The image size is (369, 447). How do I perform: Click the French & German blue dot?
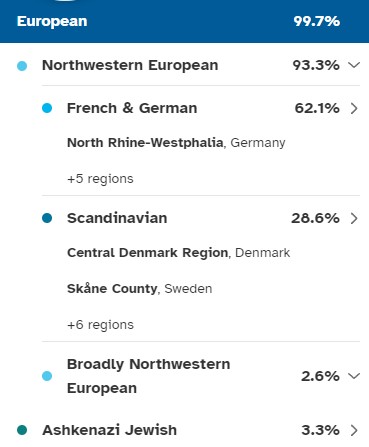click(47, 108)
